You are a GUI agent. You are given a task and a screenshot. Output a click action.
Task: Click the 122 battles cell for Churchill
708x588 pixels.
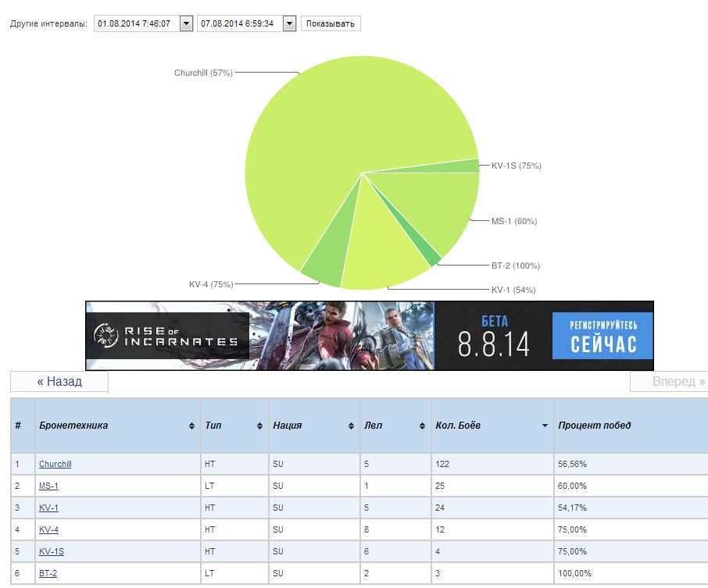[492, 464]
